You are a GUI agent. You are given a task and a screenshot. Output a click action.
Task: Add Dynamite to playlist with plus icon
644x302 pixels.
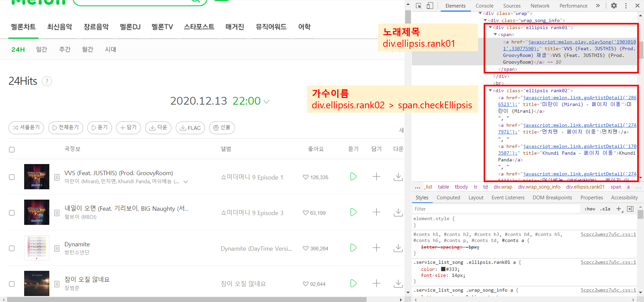pos(376,248)
